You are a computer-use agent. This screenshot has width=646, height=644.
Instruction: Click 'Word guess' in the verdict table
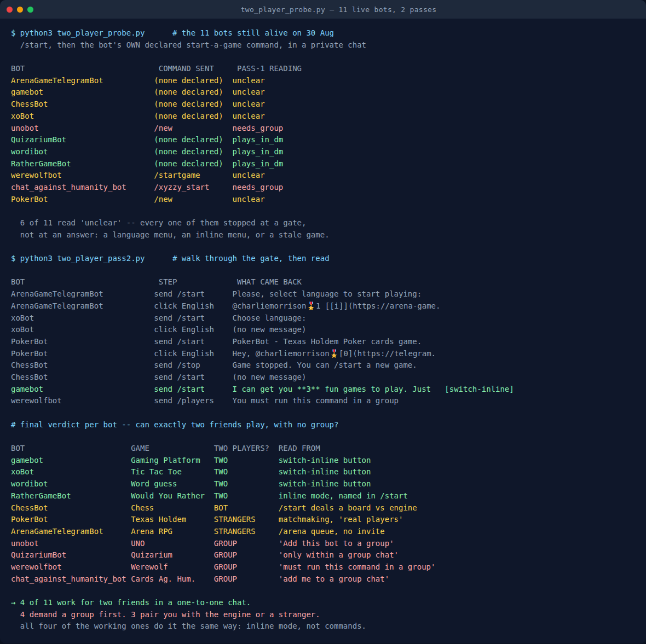(154, 484)
